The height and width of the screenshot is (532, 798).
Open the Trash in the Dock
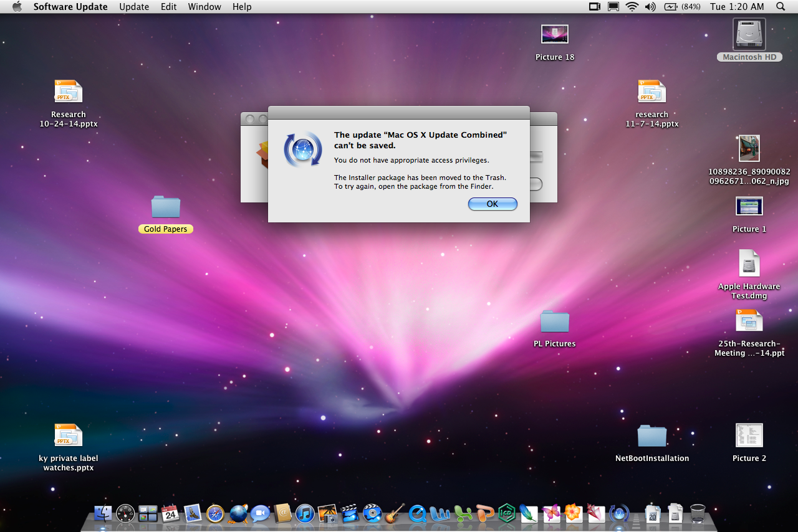click(x=698, y=513)
